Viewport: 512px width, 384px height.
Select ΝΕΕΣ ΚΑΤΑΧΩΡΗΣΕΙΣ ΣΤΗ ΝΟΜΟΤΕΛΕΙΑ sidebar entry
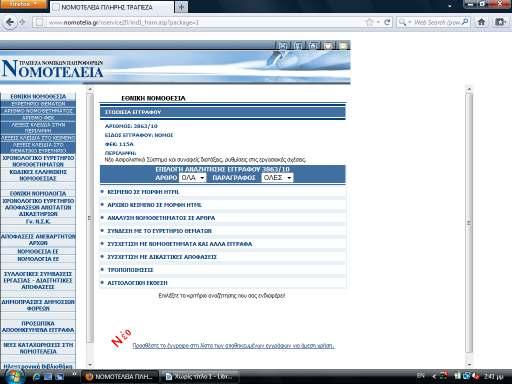pyautogui.click(x=38, y=348)
